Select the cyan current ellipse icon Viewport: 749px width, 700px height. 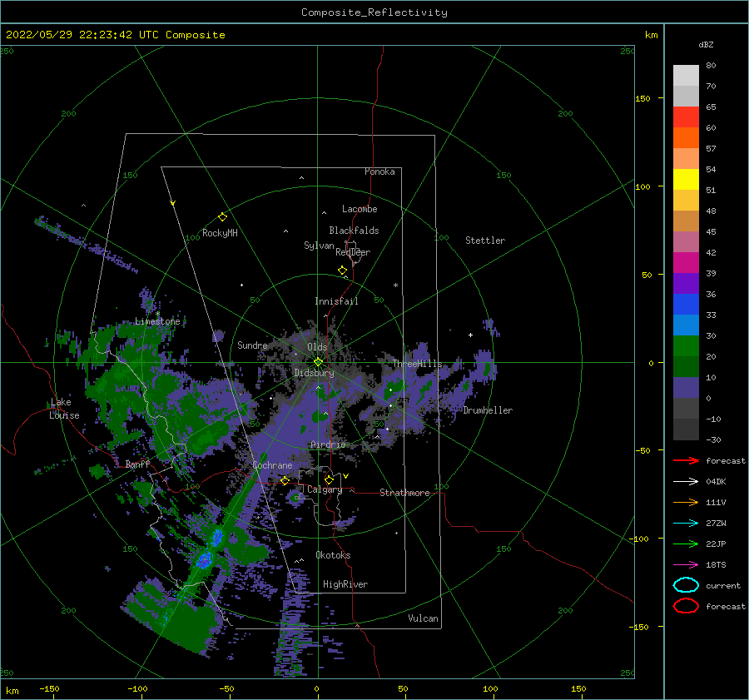(686, 585)
